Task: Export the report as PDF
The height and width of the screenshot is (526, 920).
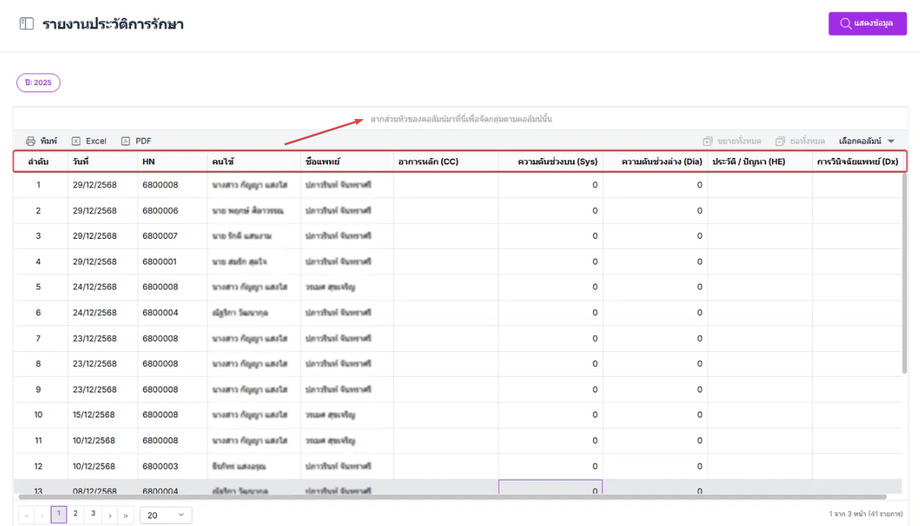Action: click(x=126, y=142)
